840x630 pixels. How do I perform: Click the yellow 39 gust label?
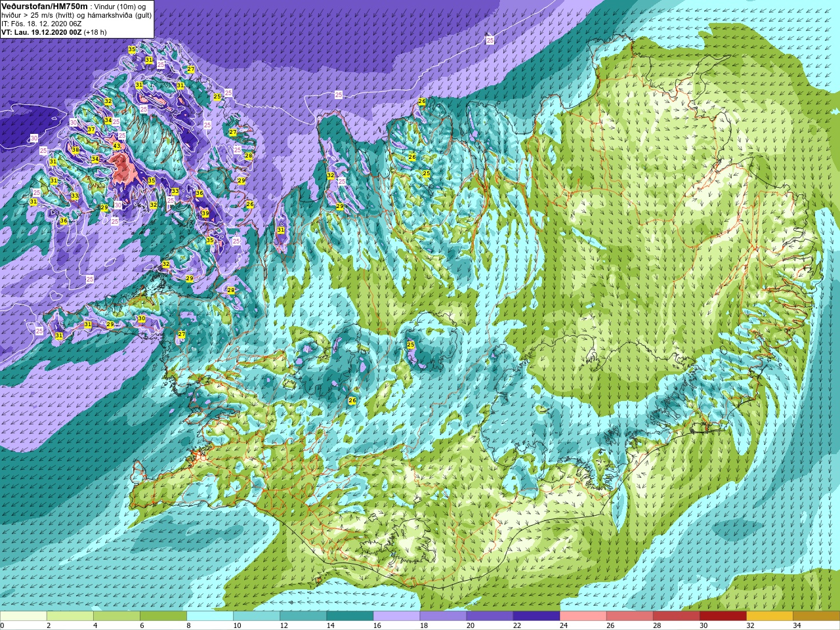[x=205, y=213]
